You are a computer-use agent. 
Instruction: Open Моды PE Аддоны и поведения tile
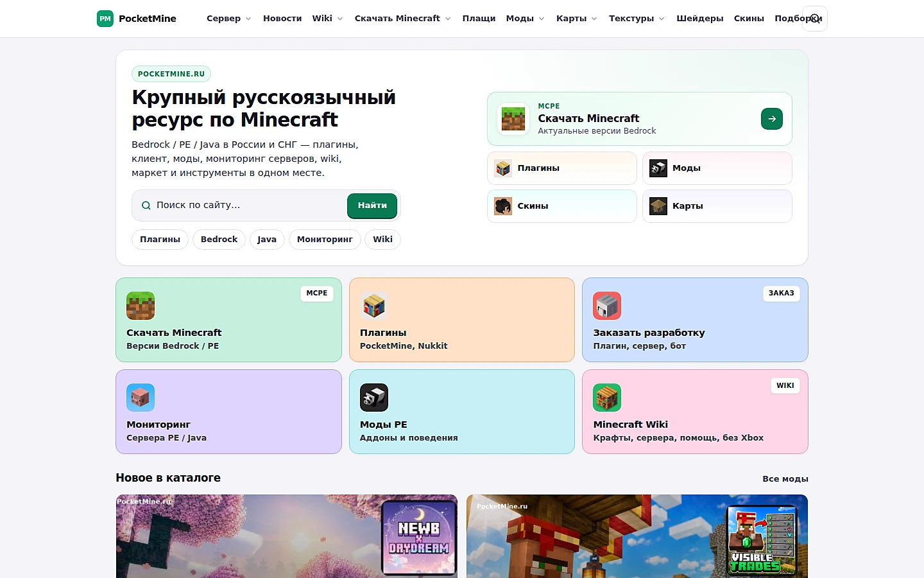[x=462, y=412]
